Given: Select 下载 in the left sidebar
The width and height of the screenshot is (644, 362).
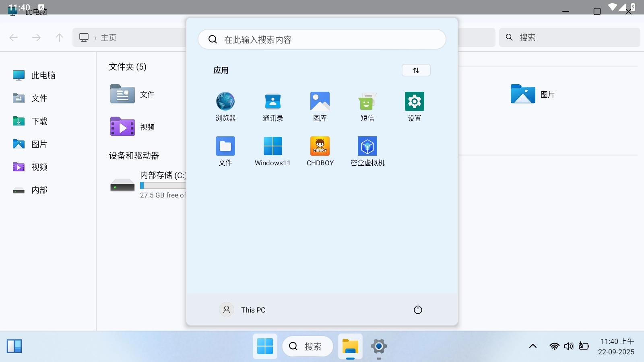Looking at the screenshot, I should click(39, 121).
